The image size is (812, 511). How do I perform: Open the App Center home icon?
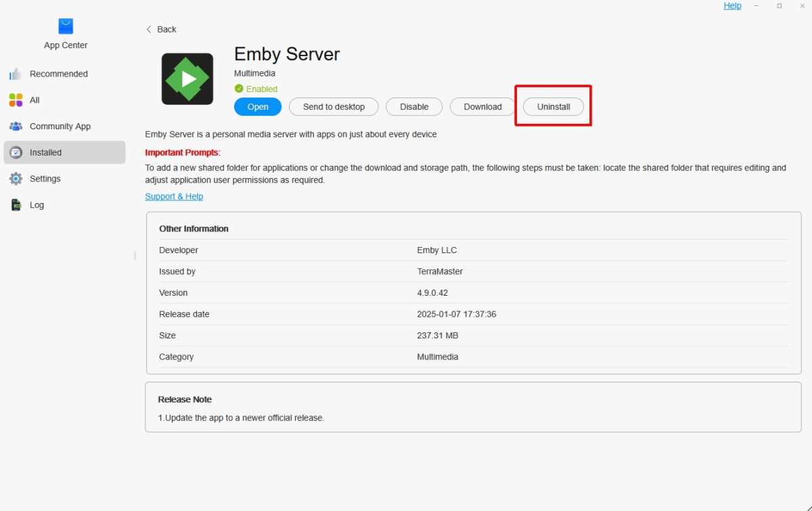[x=65, y=26]
